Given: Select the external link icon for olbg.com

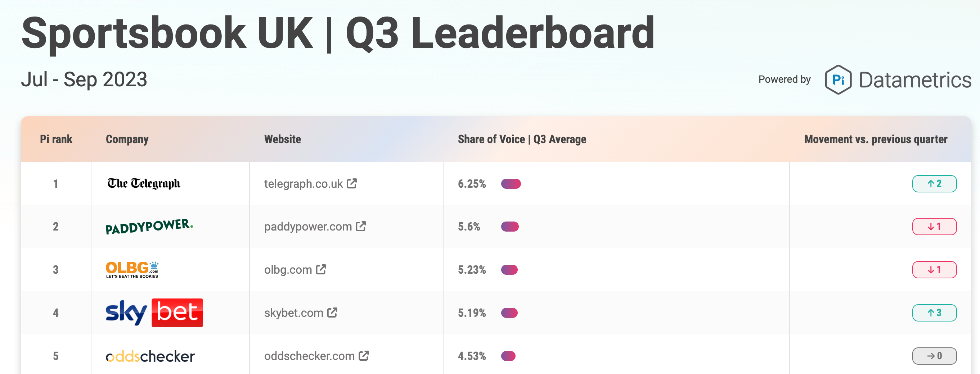Looking at the screenshot, I should click(320, 269).
